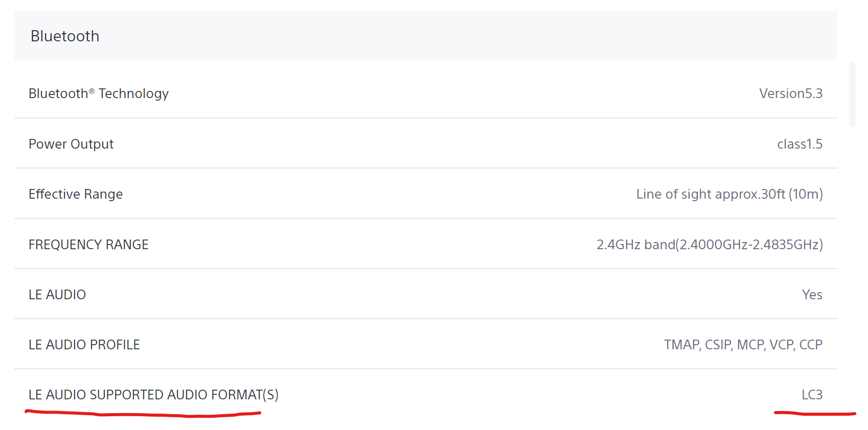The width and height of the screenshot is (868, 430).
Task: Click the Line of sight approx.30ft value
Action: point(729,194)
